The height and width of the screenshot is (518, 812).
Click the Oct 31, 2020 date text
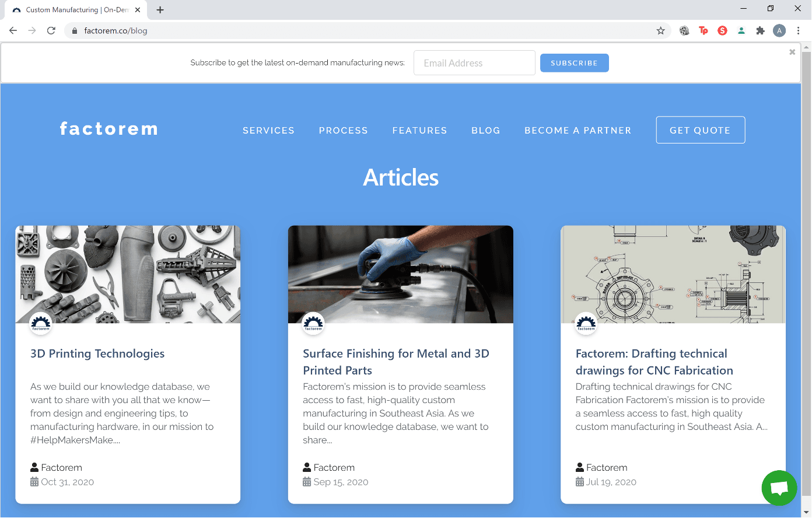pos(68,482)
